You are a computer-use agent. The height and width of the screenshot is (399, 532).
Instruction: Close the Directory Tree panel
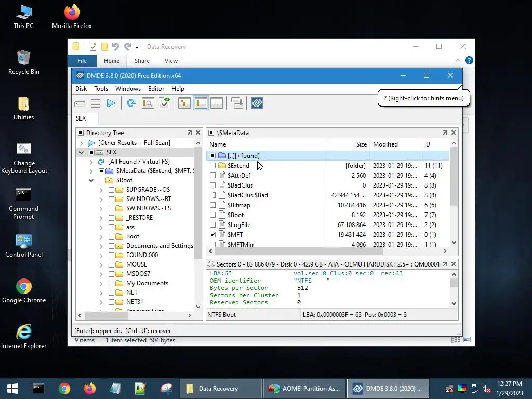point(198,132)
